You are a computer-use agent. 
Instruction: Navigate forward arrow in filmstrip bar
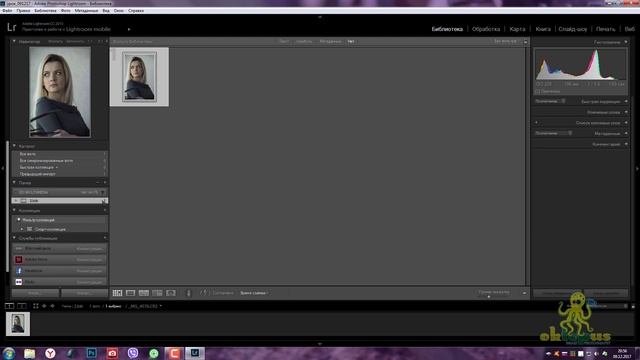pos(52,306)
